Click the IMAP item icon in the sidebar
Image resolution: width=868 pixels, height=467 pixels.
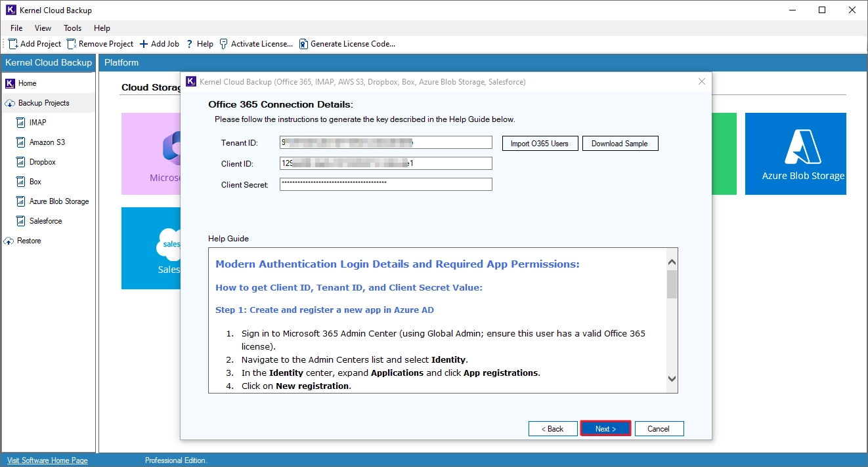coord(20,123)
